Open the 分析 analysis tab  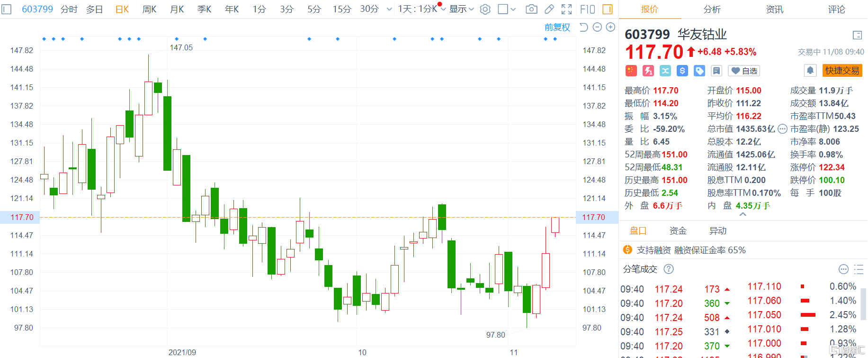click(712, 9)
